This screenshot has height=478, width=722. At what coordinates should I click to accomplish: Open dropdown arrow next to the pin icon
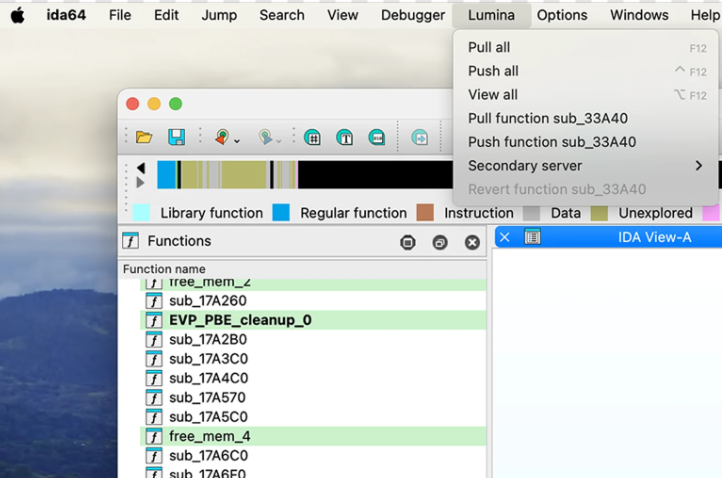[237, 140]
